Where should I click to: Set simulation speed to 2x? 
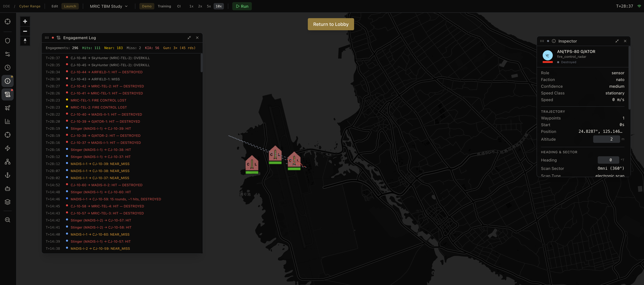coord(200,6)
